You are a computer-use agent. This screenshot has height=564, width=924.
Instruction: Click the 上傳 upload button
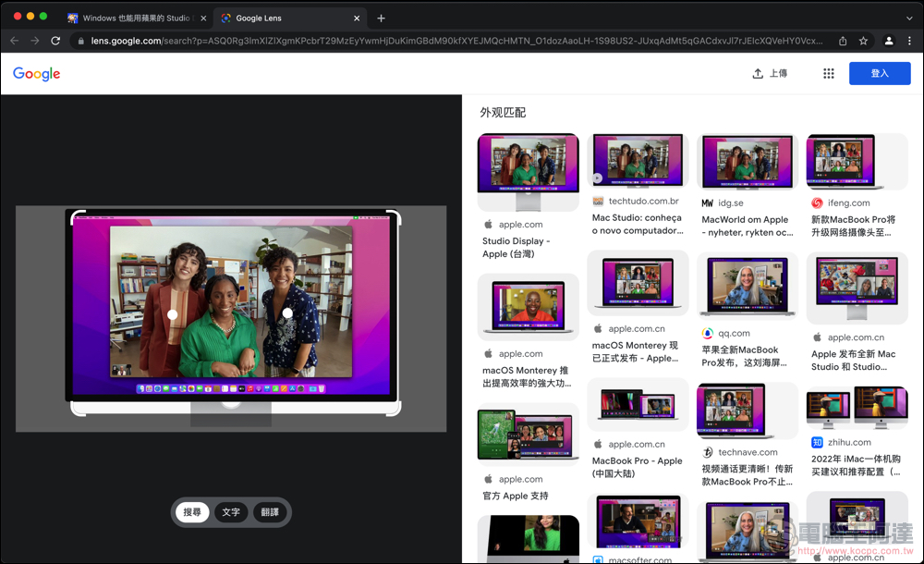pyautogui.click(x=770, y=74)
